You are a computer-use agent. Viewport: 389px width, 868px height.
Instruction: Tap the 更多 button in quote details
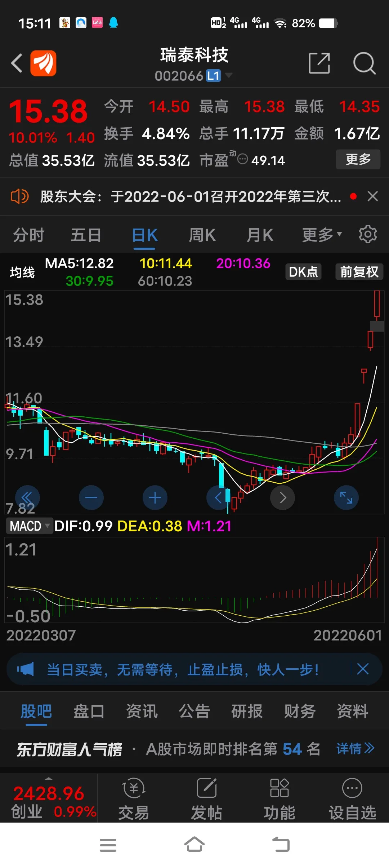pyautogui.click(x=358, y=159)
